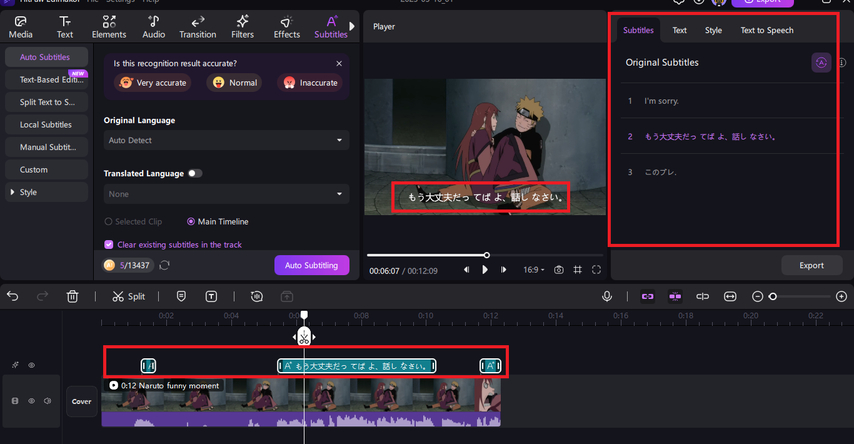Select Auto Subtitles in sidebar

pos(46,57)
